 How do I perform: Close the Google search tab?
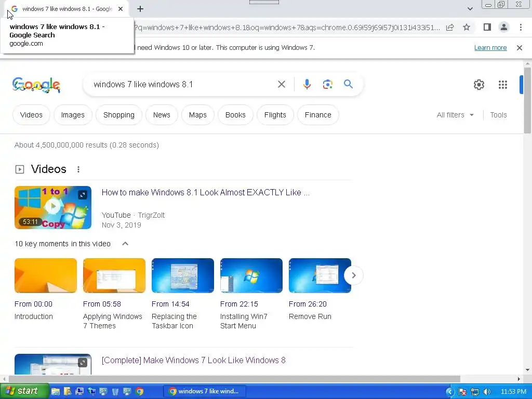pyautogui.click(x=121, y=9)
